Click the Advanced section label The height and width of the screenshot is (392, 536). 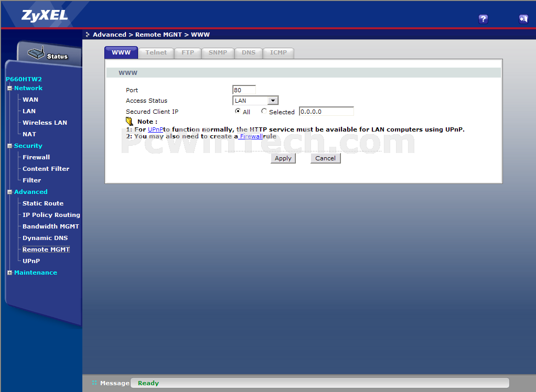click(31, 192)
